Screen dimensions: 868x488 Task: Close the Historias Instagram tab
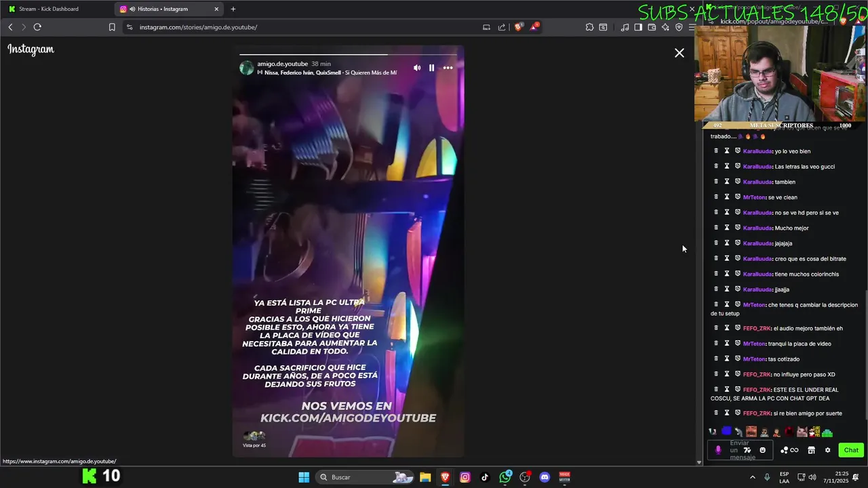[x=216, y=9]
